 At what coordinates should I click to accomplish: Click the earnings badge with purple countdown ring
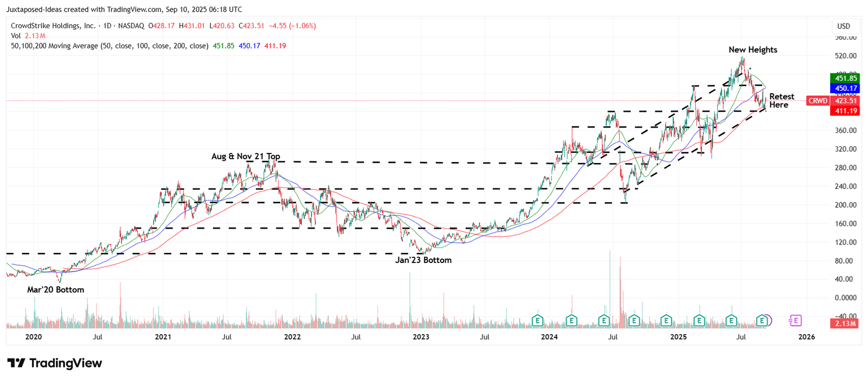click(x=763, y=320)
